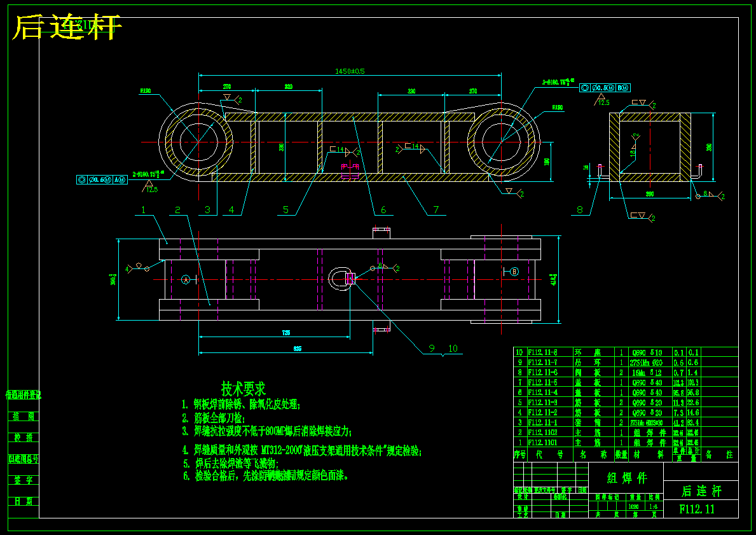Image resolution: width=756 pixels, height=535 pixels.
Task: Click the lifting ring symbol in plan view center
Action: (x=341, y=279)
